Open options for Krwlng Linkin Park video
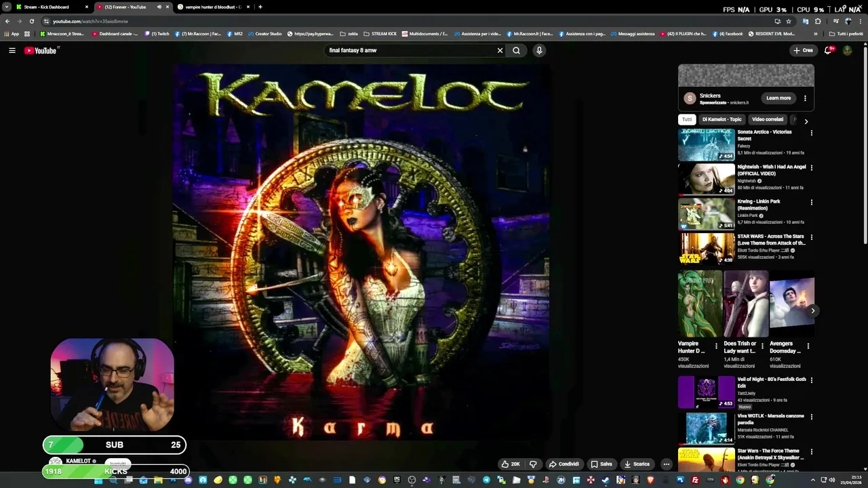 (811, 202)
